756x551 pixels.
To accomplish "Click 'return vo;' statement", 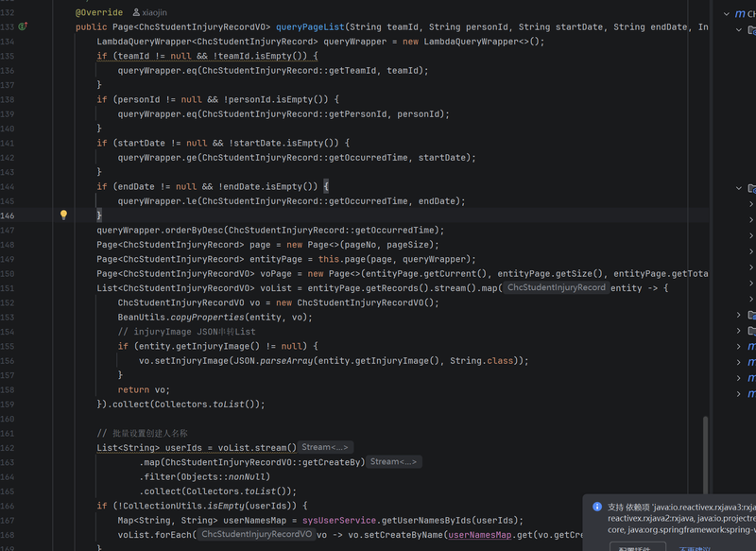I will point(144,389).
